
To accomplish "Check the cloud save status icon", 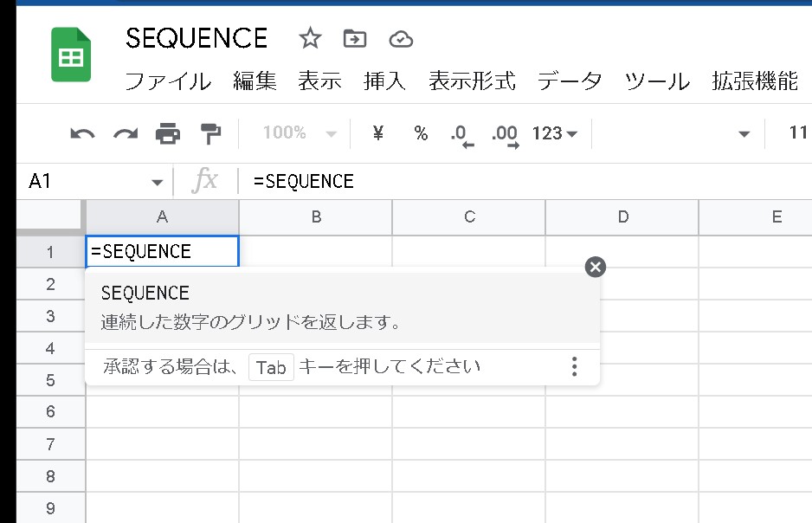I will pos(399,38).
